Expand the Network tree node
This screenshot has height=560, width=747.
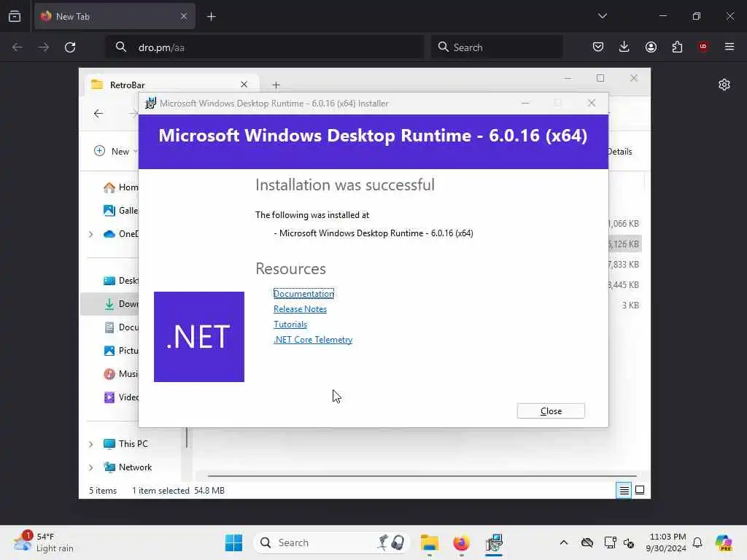tap(90, 467)
